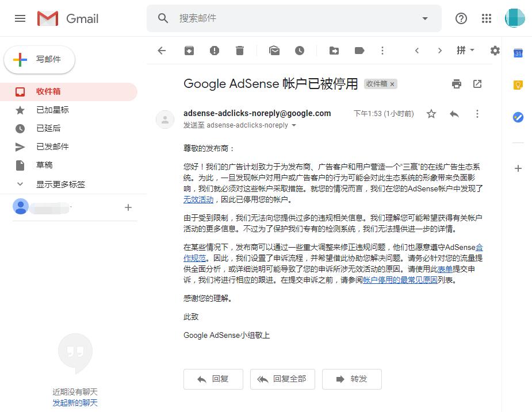
Task: Open the account avatar menu
Action: pos(515,18)
